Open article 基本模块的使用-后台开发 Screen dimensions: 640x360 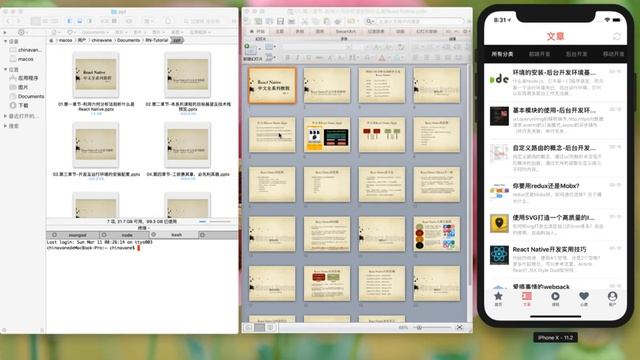[555, 120]
